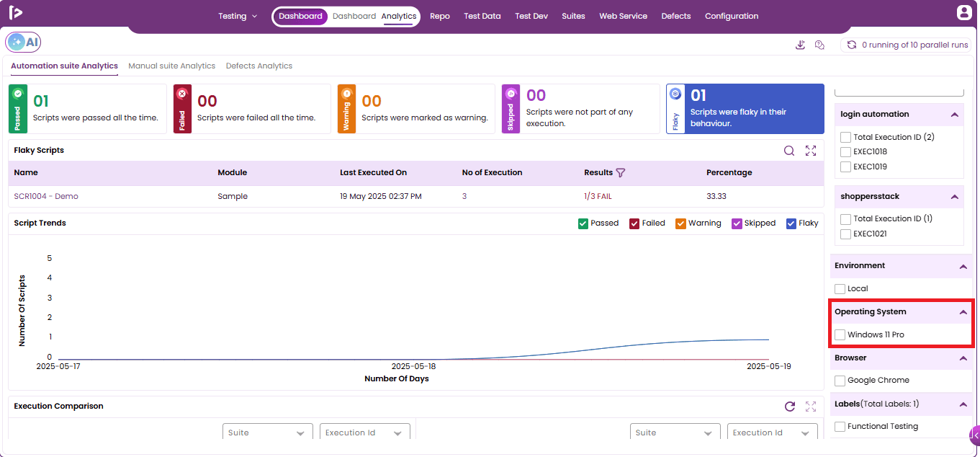Click the download analytics icon
The width and height of the screenshot is (980, 457).
tap(800, 45)
